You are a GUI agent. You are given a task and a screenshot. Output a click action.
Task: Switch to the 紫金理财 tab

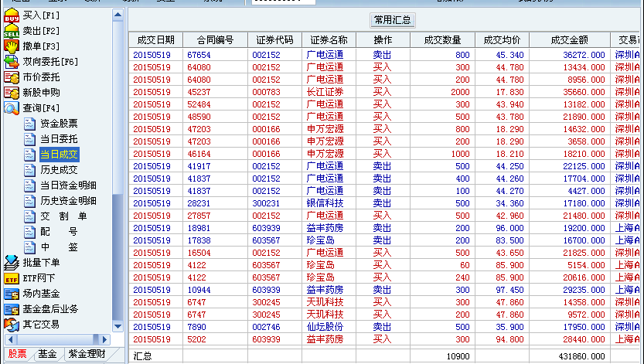tap(87, 354)
